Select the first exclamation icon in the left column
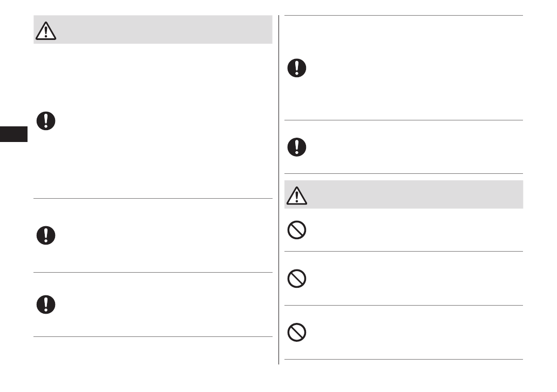 tap(46, 121)
